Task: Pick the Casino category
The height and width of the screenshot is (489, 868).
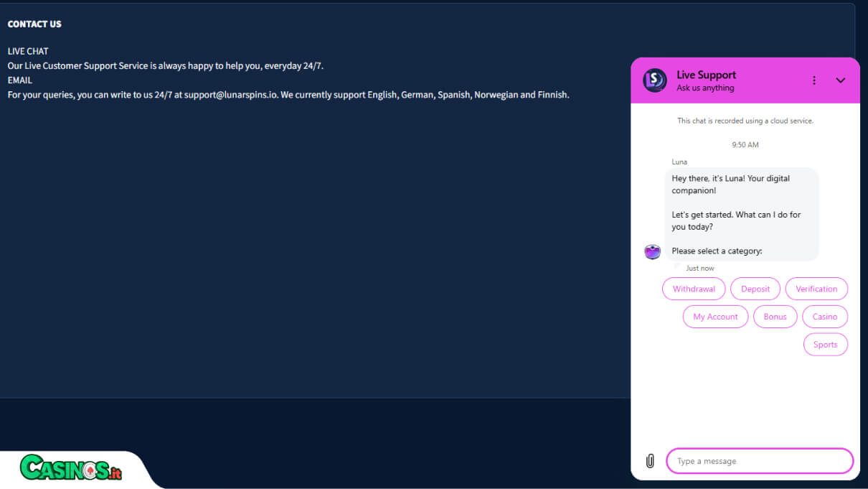Action: [825, 317]
